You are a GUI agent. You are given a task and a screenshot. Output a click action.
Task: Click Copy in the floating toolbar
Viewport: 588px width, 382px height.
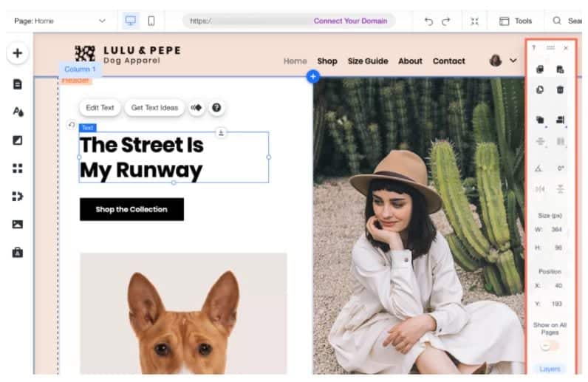click(540, 69)
